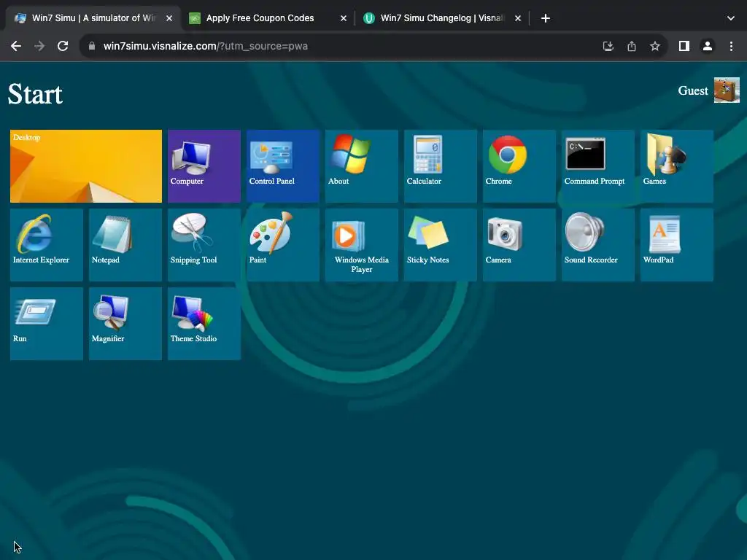Open the browser profile menu
The width and height of the screenshot is (747, 560).
(708, 46)
